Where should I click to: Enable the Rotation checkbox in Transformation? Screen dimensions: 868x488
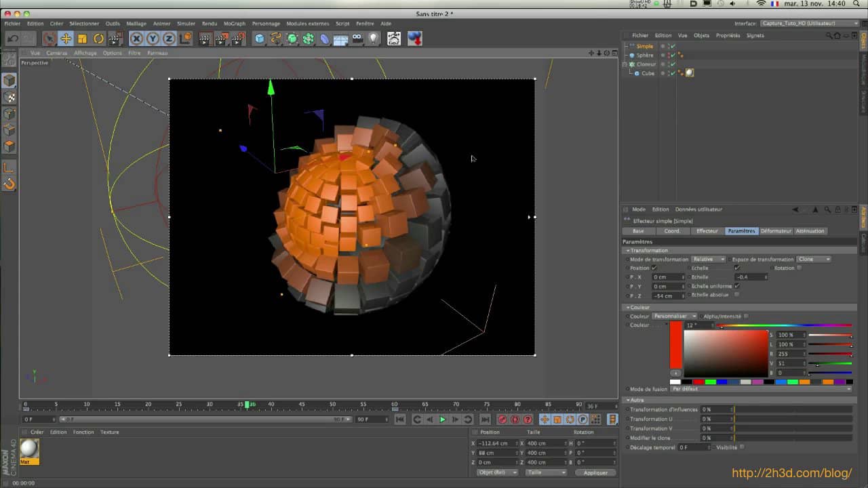pos(799,268)
